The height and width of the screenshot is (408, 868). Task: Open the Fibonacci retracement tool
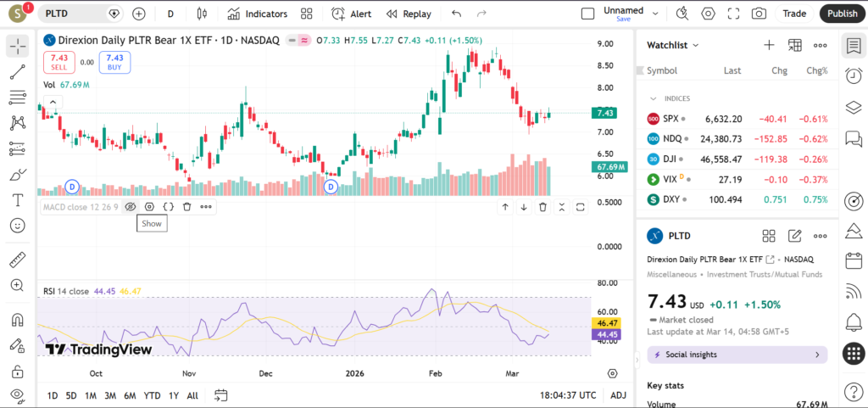pyautogui.click(x=17, y=98)
